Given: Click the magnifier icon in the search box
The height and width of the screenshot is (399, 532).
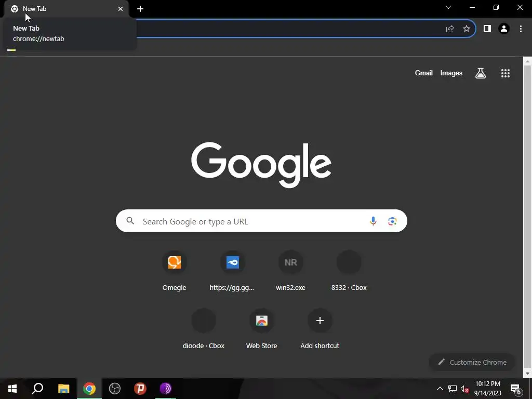Looking at the screenshot, I should pyautogui.click(x=130, y=221).
